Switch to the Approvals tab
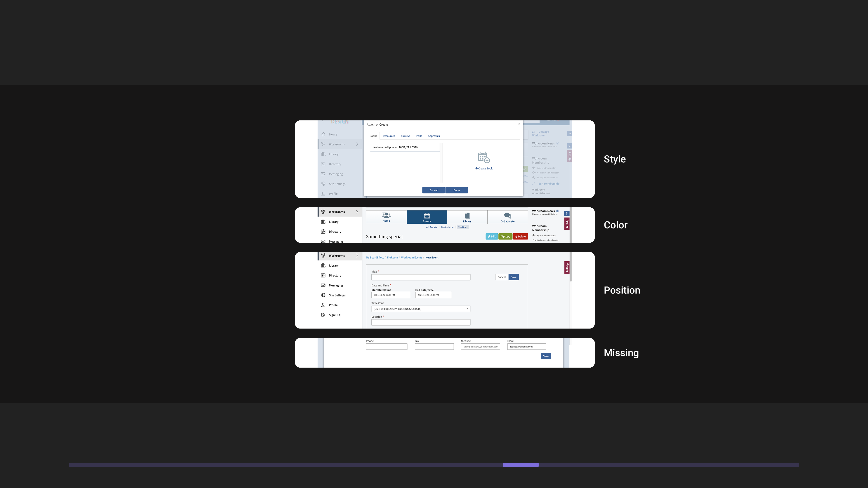 coord(434,136)
